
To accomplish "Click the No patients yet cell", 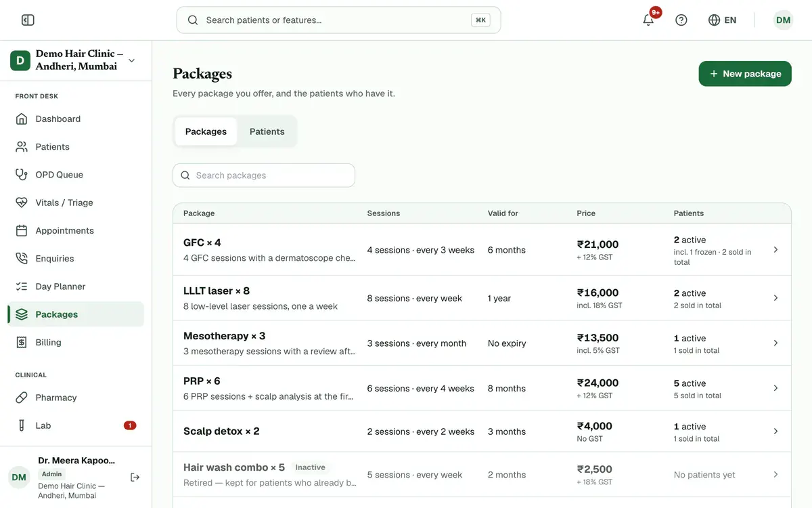I will pos(704,475).
